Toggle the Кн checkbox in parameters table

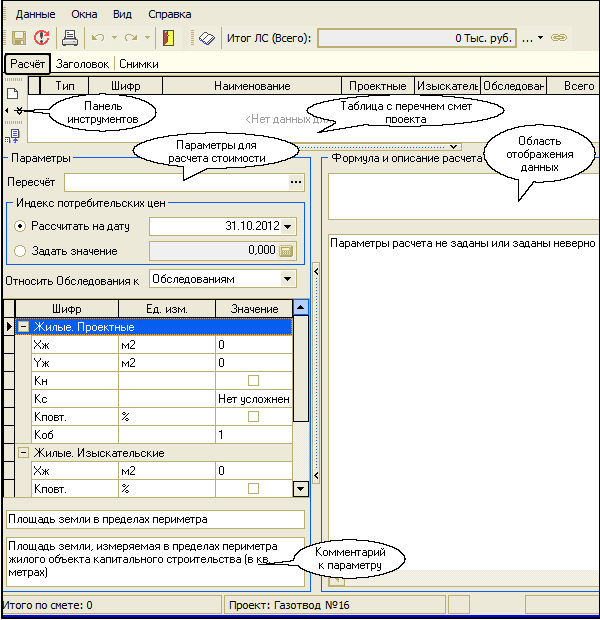coord(253,381)
